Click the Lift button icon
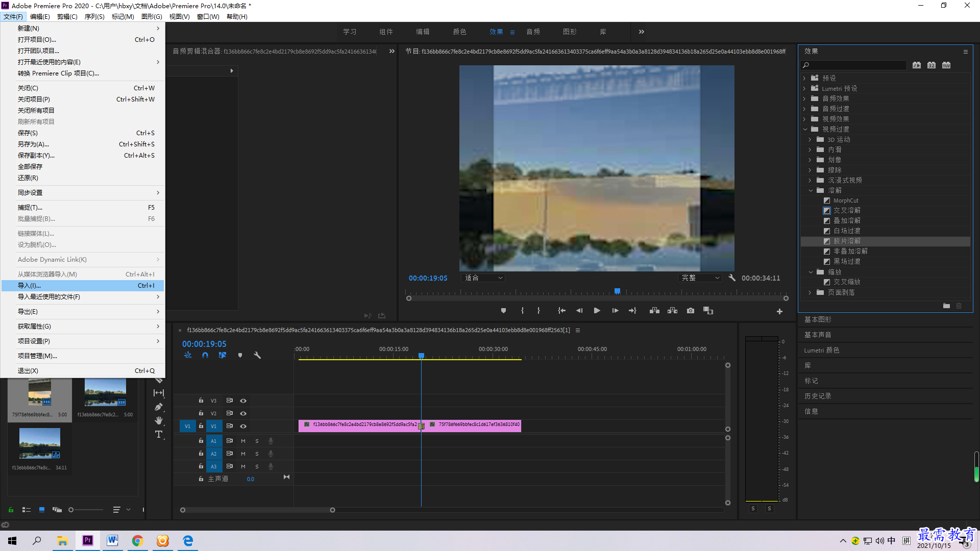The height and width of the screenshot is (551, 980). [654, 311]
